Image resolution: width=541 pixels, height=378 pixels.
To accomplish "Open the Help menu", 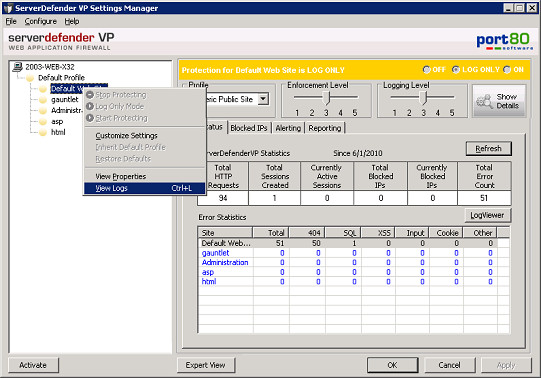I will point(72,21).
